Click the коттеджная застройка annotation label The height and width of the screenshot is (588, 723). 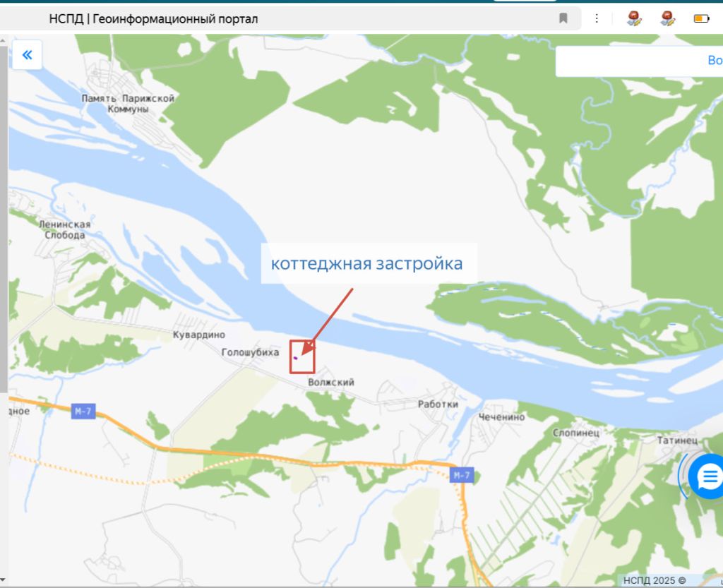pos(367,263)
